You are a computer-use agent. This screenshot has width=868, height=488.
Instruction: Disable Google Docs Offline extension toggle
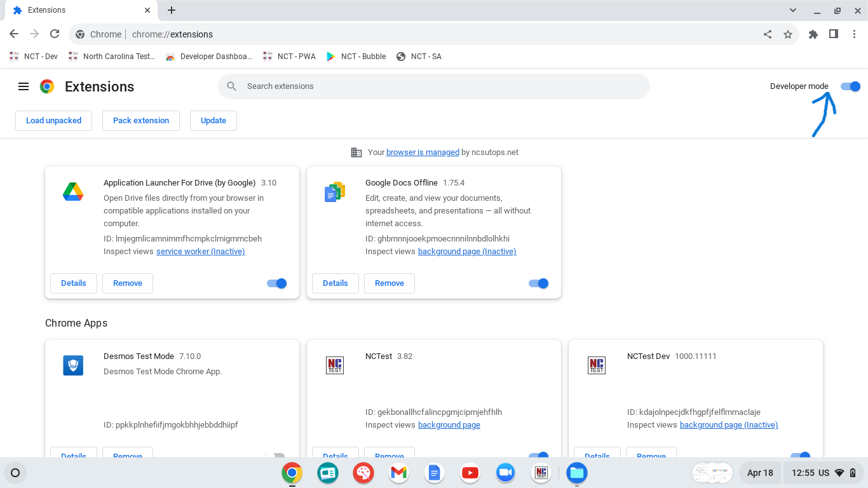[539, 283]
